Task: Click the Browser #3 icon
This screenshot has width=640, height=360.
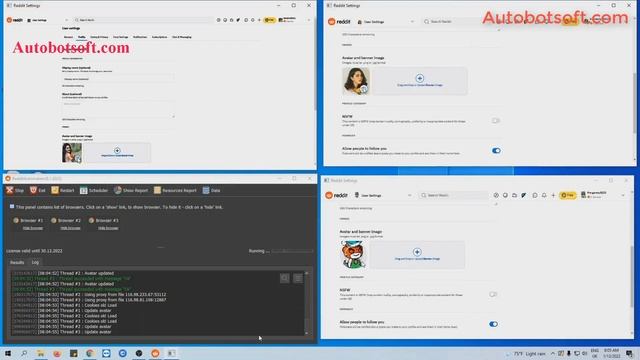Action: [x=91, y=220]
